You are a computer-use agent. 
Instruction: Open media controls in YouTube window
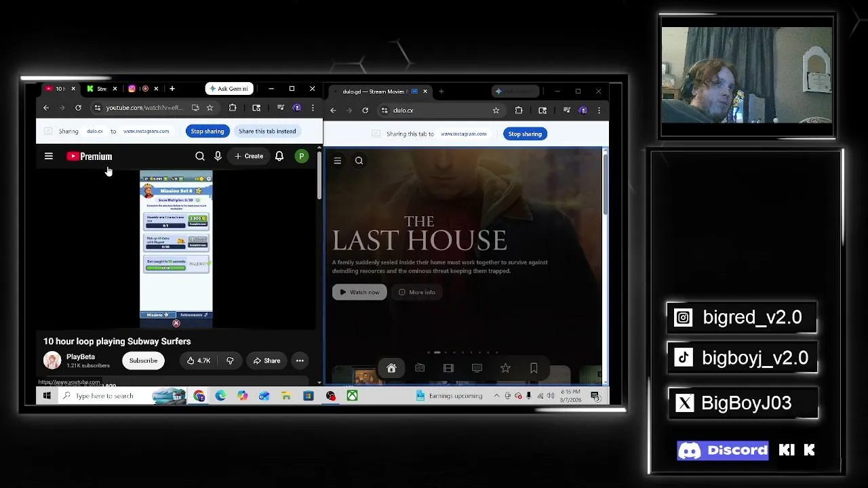pyautogui.click(x=280, y=108)
